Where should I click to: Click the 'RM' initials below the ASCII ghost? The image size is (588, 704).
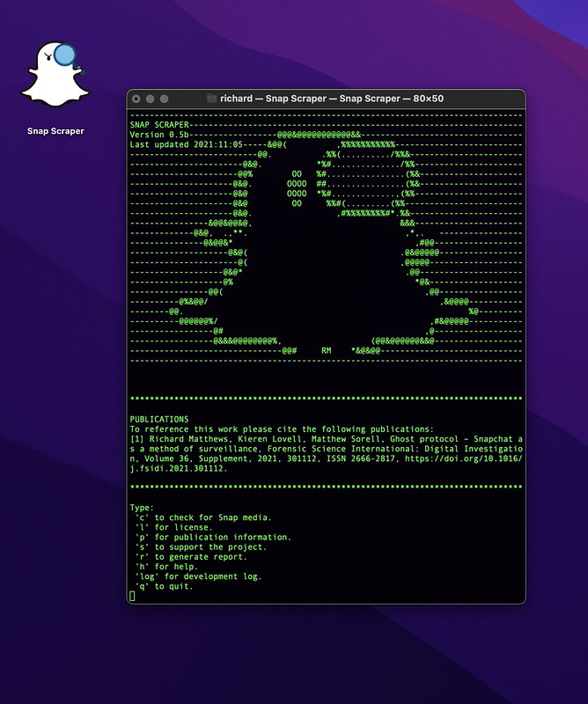(327, 350)
